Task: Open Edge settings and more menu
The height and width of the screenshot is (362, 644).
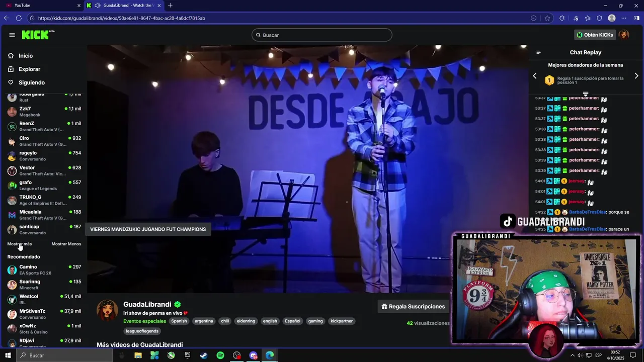Action: 624,18
